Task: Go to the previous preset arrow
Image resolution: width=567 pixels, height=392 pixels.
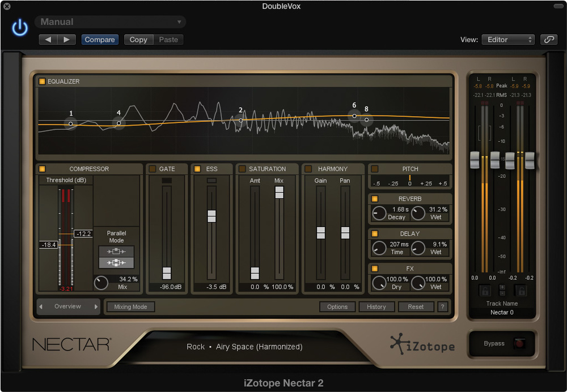Action: [48, 40]
